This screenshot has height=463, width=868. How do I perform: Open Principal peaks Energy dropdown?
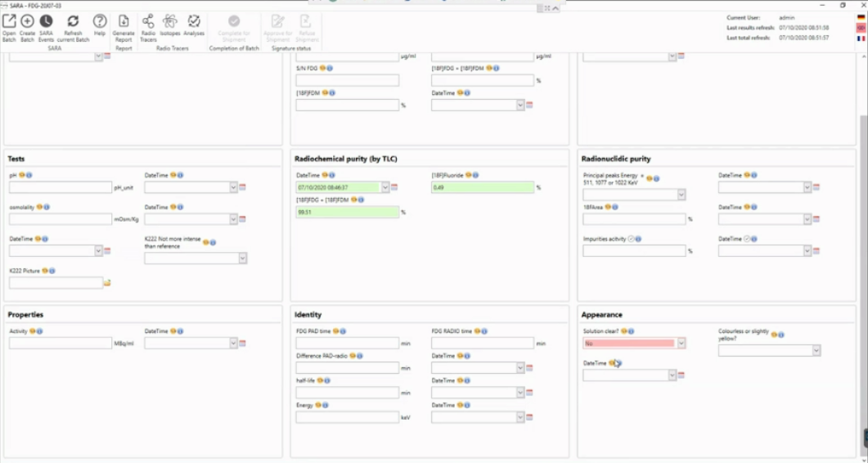coord(681,196)
